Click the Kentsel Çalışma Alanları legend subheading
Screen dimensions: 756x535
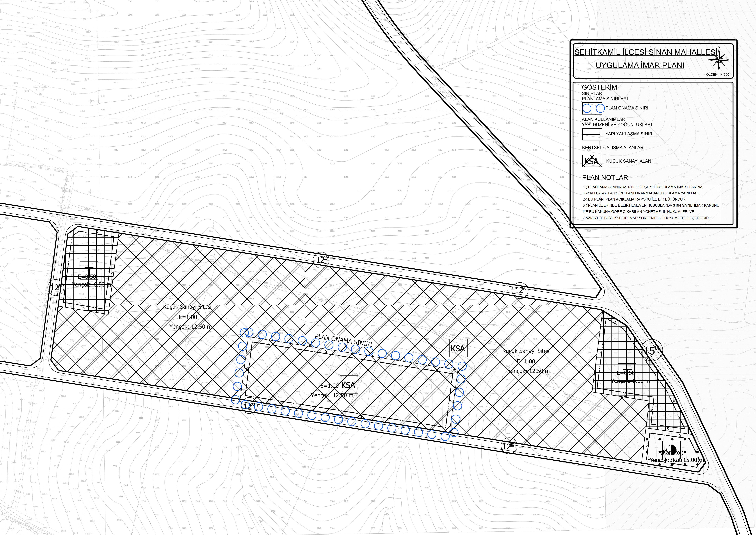pyautogui.click(x=613, y=148)
